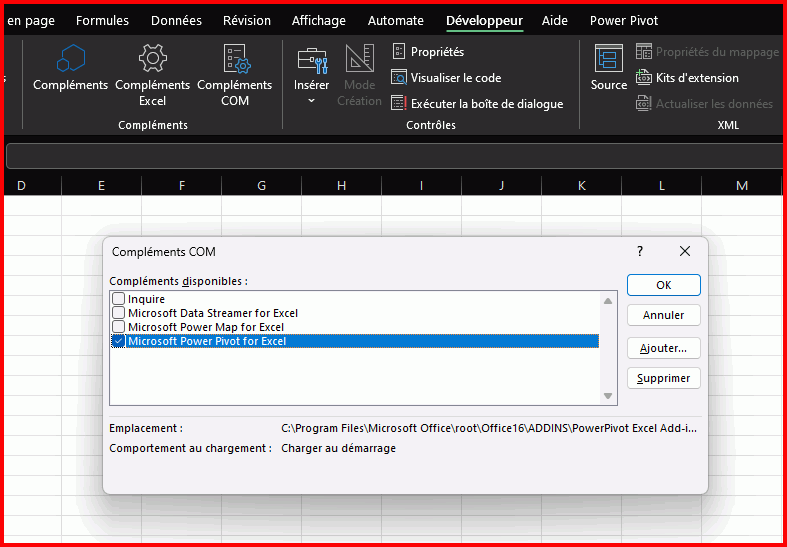Switch to the Power Pivot tab
Viewport: 787px width, 547px height.
[x=623, y=20]
